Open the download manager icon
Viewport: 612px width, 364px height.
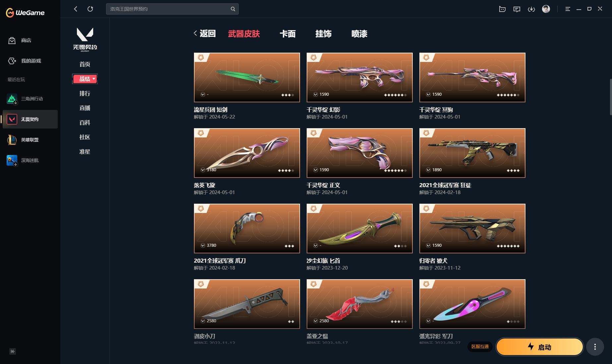click(531, 9)
